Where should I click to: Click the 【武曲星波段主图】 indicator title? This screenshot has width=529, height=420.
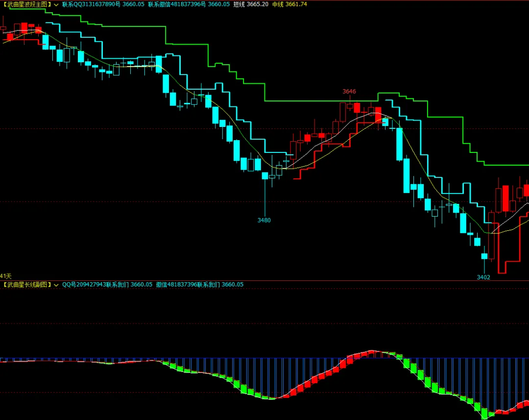point(26,4)
